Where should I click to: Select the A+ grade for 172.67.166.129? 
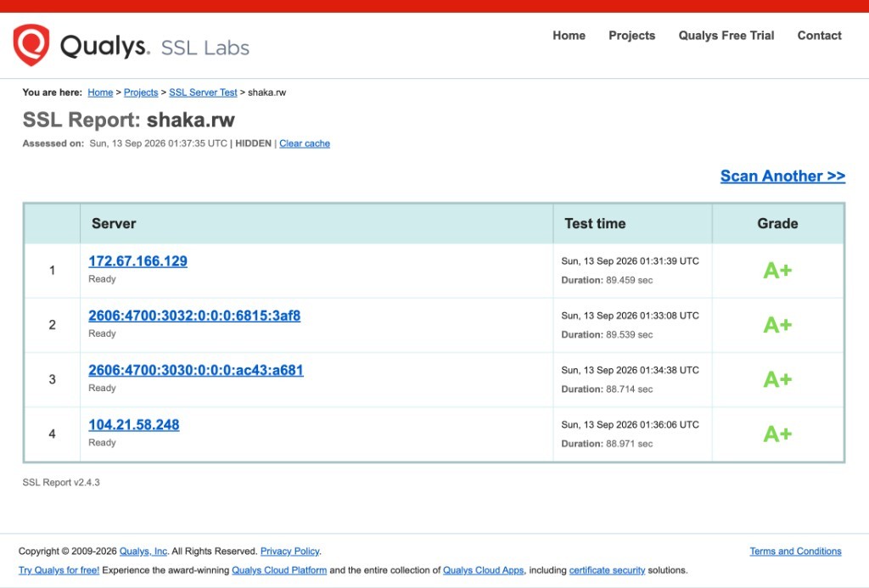[777, 271]
